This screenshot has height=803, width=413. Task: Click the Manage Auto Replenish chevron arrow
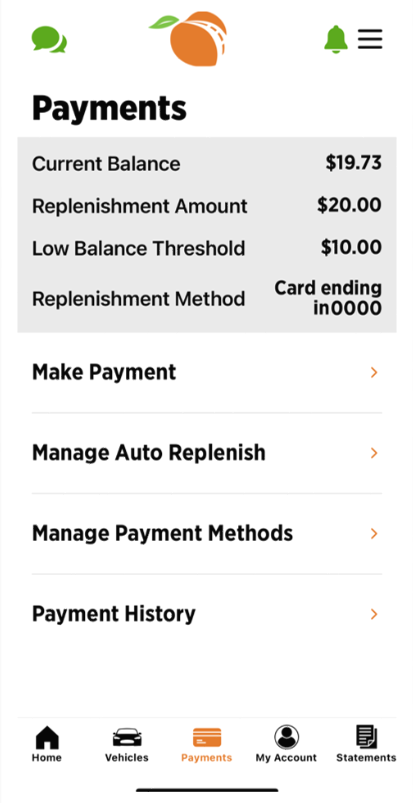(374, 453)
